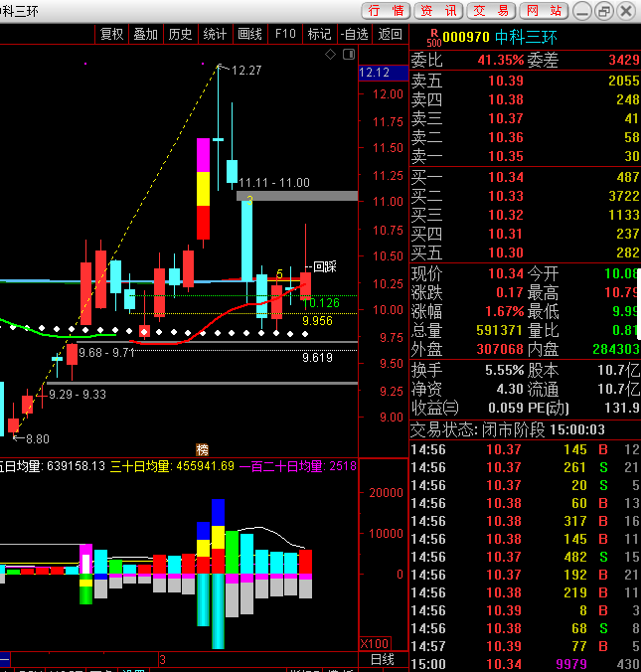Remove stock via -自选 watchlist button
This screenshot has height=672, width=641.
click(x=355, y=34)
